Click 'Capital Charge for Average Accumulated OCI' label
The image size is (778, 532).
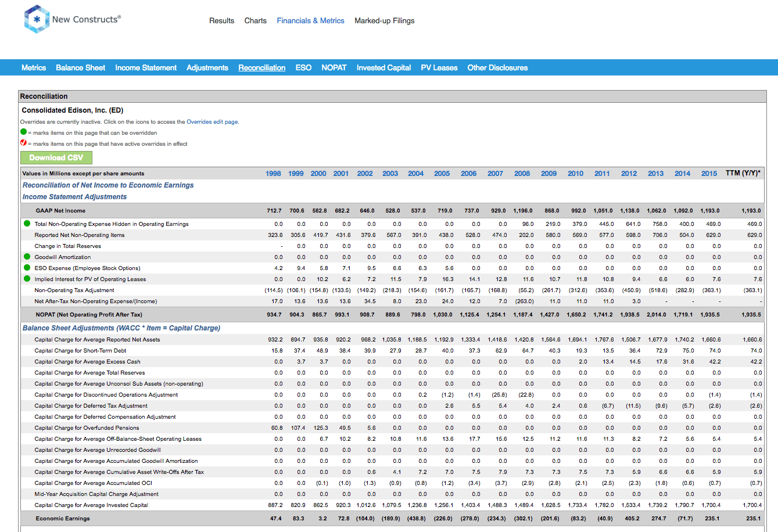click(93, 483)
